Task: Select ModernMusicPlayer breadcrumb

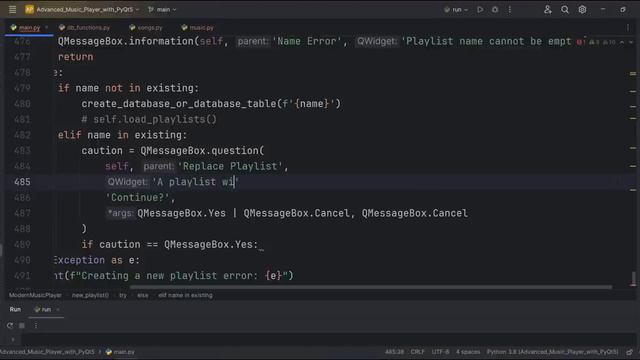Action: (35, 295)
